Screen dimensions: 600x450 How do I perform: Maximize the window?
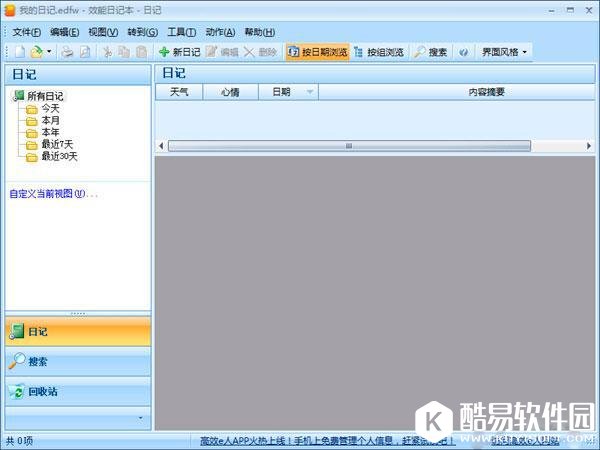point(571,10)
